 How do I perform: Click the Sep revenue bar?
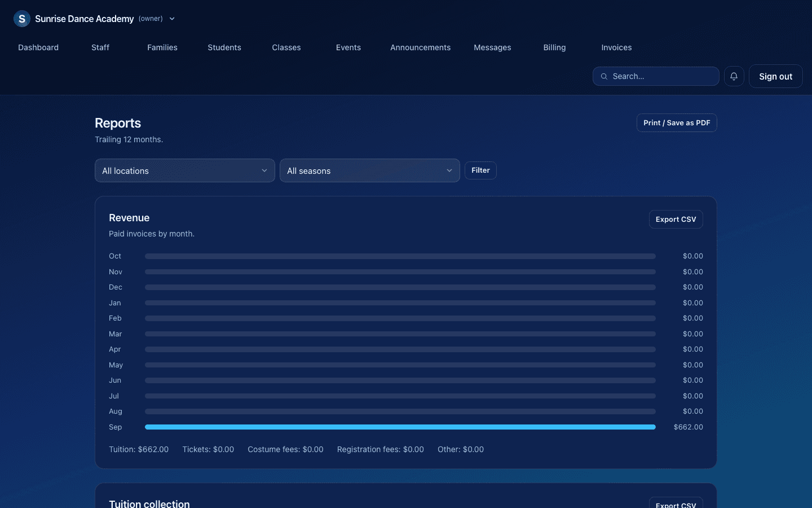[400, 427]
